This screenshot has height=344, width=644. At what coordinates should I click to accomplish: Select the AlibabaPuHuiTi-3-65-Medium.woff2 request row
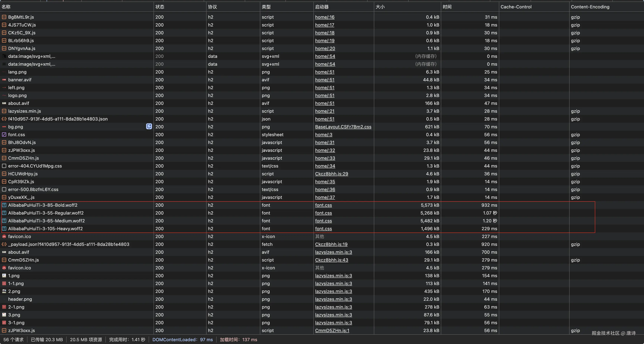46,221
